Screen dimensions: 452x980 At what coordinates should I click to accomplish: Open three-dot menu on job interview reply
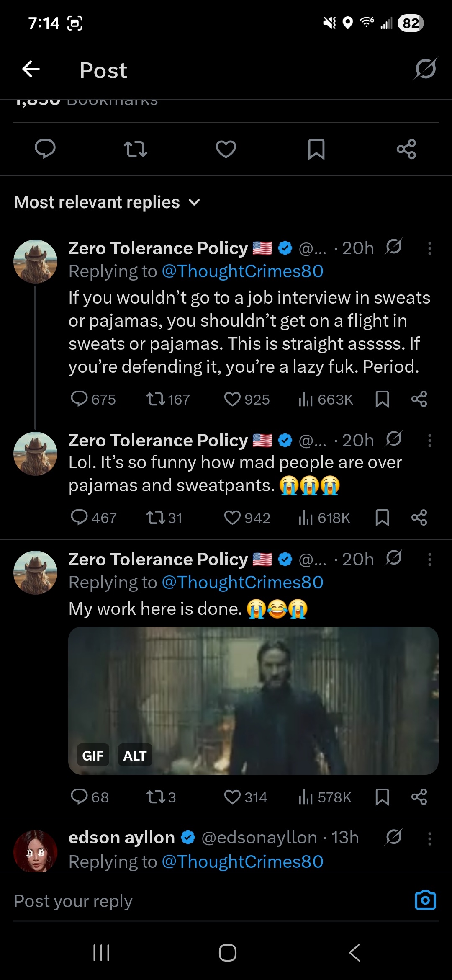429,248
